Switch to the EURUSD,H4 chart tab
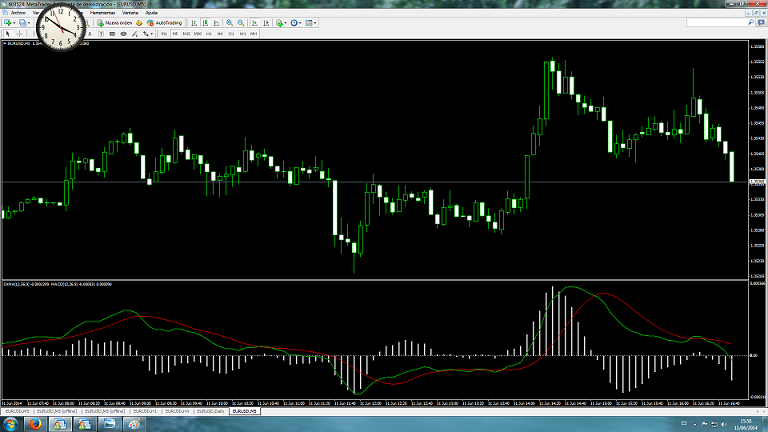 [x=177, y=411]
